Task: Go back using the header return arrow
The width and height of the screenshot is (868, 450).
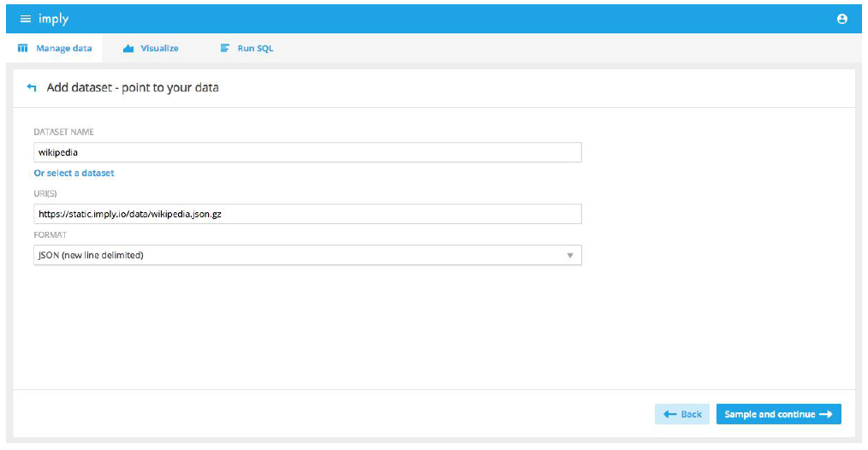Action: tap(32, 87)
